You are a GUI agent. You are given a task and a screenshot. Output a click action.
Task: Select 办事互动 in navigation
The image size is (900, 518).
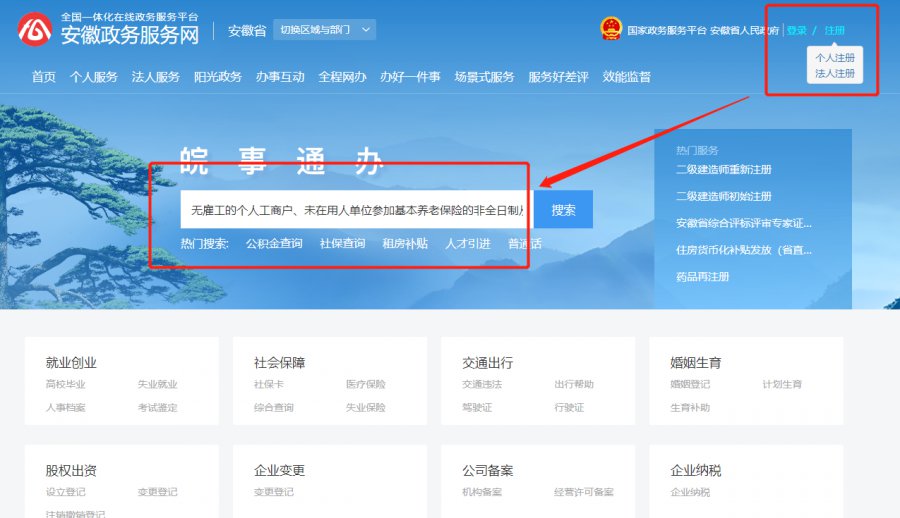tap(280, 77)
